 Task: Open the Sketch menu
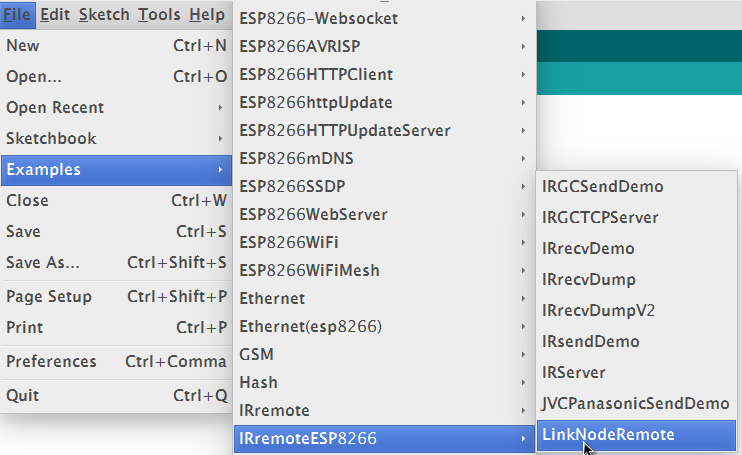[x=104, y=15]
